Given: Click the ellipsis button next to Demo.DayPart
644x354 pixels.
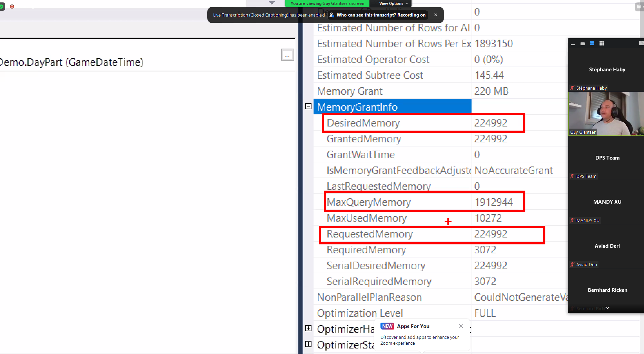Looking at the screenshot, I should tap(287, 55).
